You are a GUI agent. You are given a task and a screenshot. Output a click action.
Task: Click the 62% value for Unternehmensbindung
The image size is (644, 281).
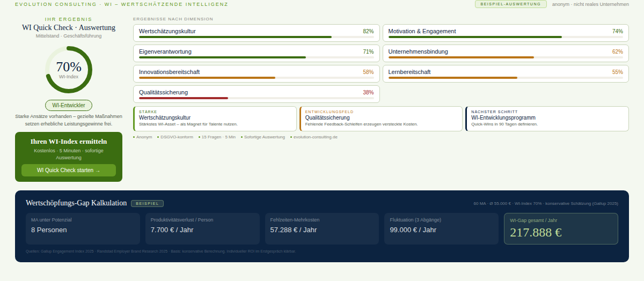618,51
